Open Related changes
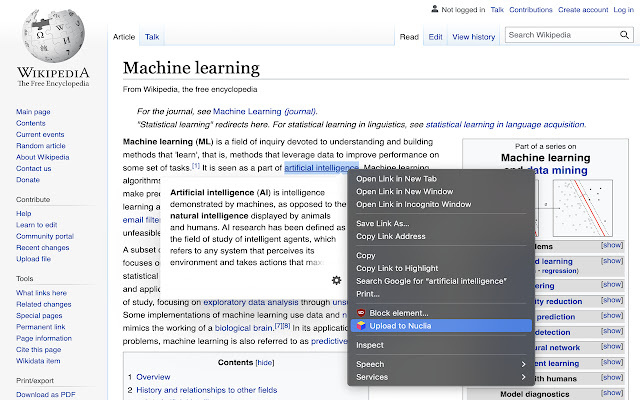Viewport: 640px width, 400px height. coord(44,304)
